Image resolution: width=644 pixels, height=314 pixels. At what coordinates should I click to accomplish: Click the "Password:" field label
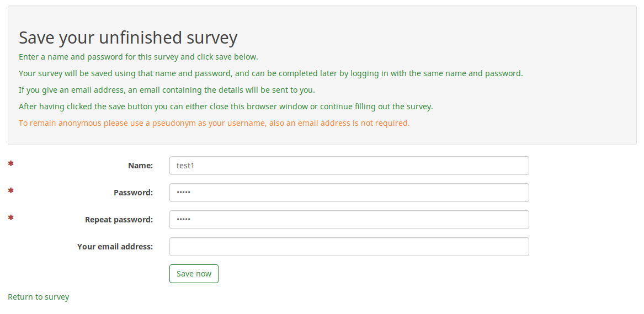point(133,193)
